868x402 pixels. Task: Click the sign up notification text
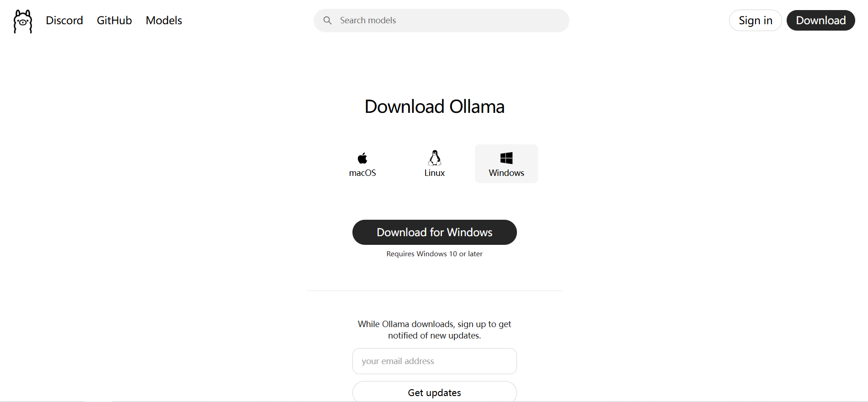pos(435,329)
